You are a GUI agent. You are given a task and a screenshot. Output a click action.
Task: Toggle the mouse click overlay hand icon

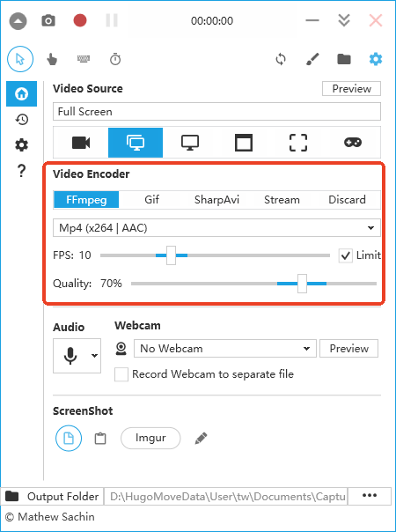[52, 59]
